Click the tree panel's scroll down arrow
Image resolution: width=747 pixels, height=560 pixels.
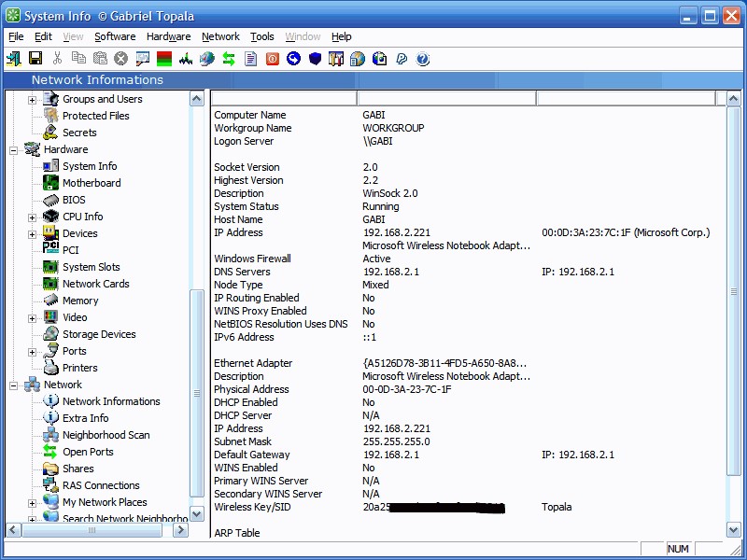pos(197,514)
